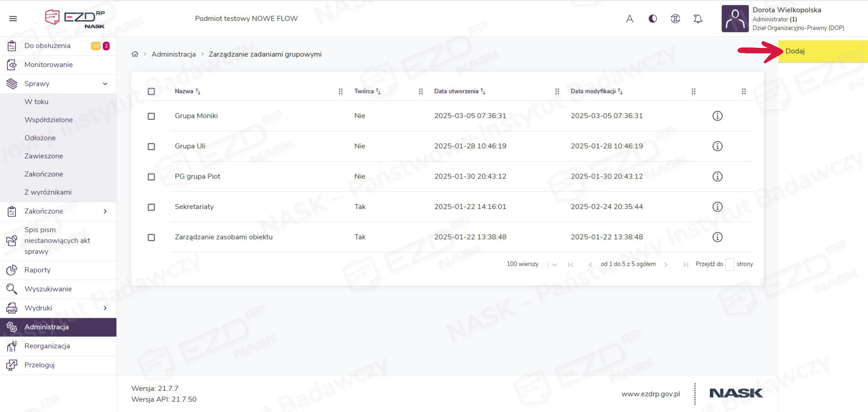Select the PG grupa Piot checkbox

click(x=151, y=177)
